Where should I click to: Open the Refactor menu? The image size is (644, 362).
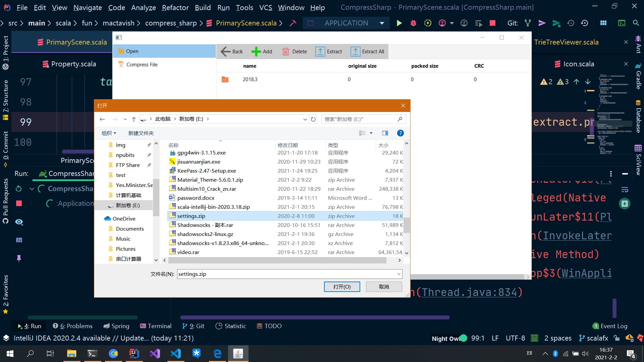coord(175,7)
